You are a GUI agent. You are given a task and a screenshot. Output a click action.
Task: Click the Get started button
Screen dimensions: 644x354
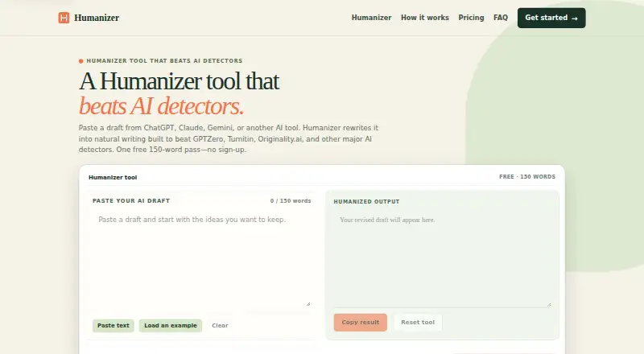click(x=551, y=18)
